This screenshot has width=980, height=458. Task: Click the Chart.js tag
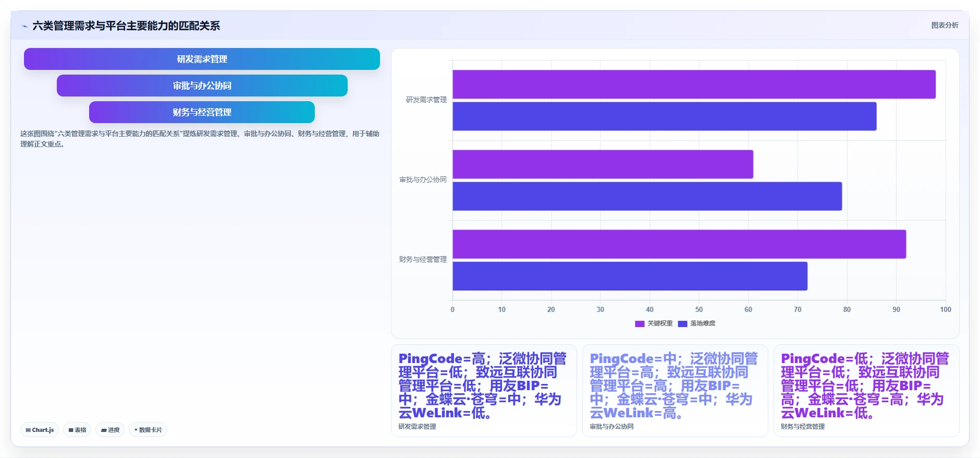(40, 430)
